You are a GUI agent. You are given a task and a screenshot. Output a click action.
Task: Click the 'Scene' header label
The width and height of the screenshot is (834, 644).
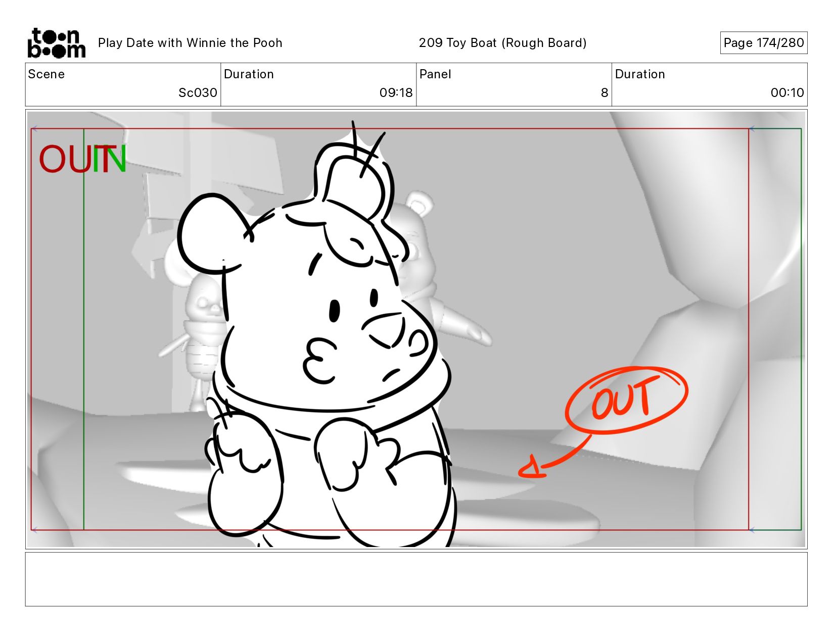47,74
